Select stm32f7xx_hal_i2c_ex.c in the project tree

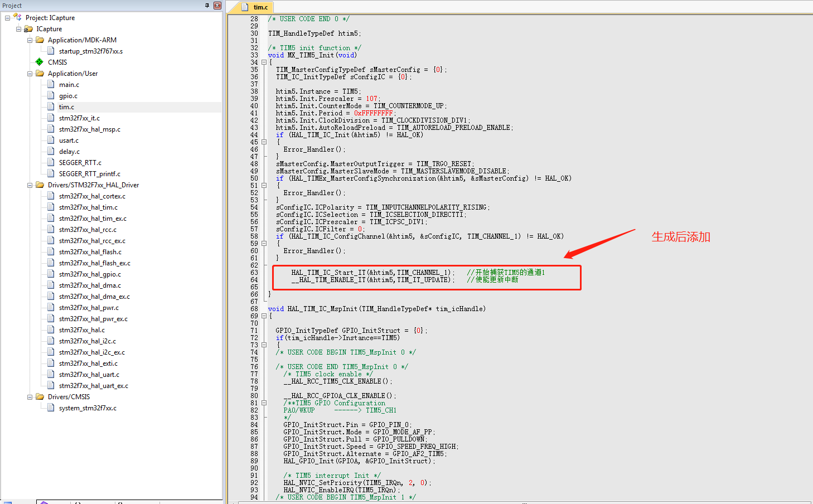92,352
